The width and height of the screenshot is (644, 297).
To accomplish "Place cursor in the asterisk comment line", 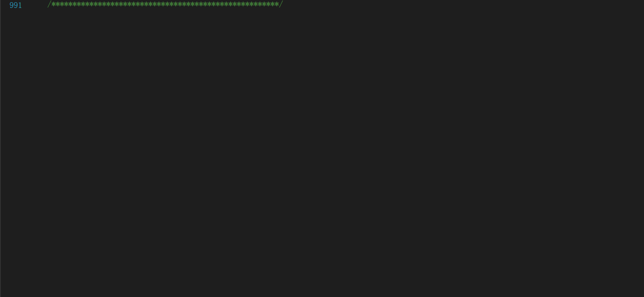I will (x=165, y=4).
